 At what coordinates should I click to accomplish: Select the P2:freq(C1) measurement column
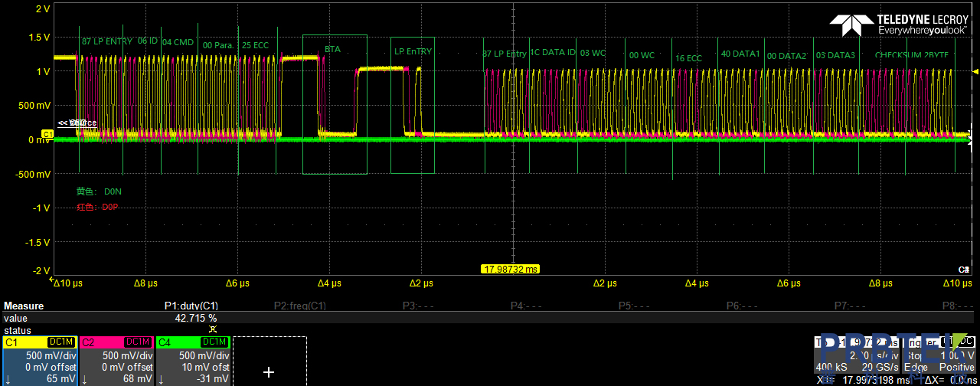tap(300, 306)
